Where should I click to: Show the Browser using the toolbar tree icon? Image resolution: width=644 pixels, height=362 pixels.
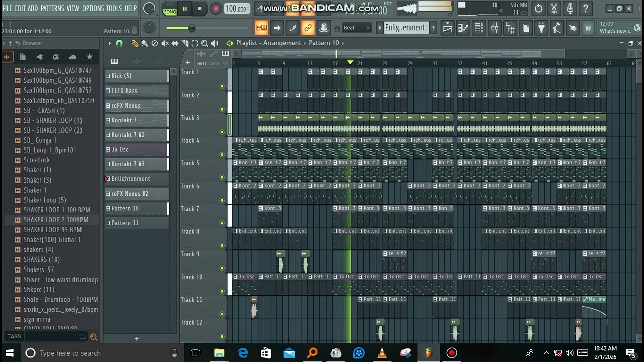click(x=510, y=28)
